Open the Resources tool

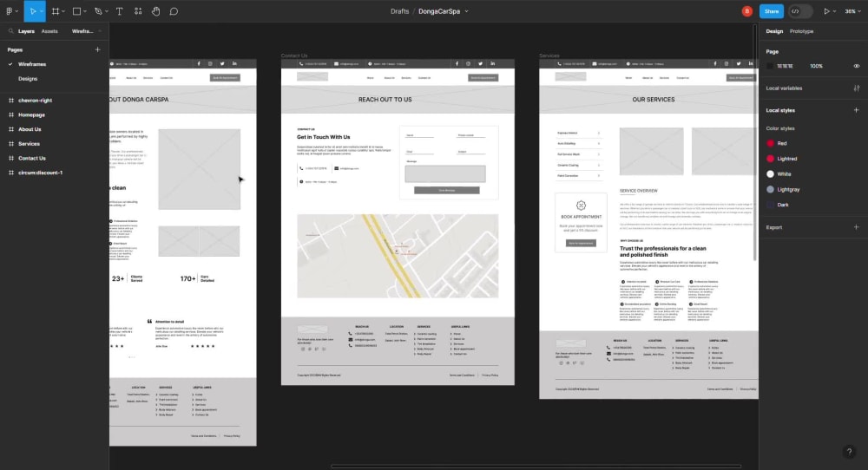click(x=138, y=11)
